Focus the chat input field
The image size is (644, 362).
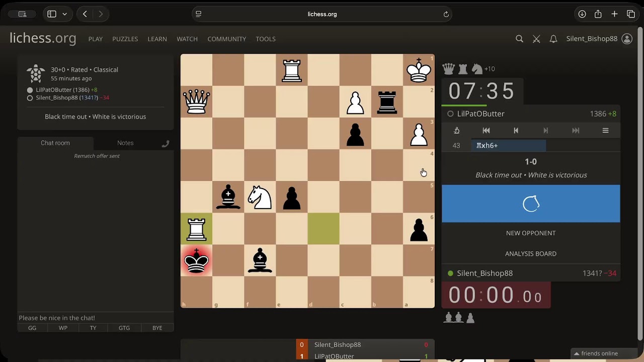tap(96, 318)
